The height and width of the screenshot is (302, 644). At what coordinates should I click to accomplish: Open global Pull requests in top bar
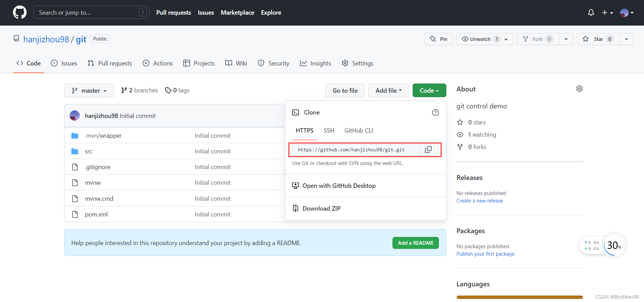point(174,13)
